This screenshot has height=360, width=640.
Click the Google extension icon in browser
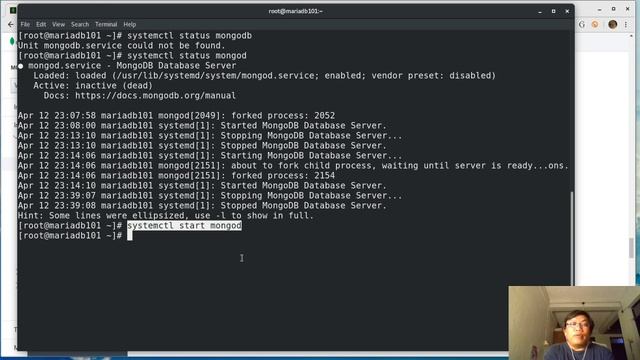(582, 24)
